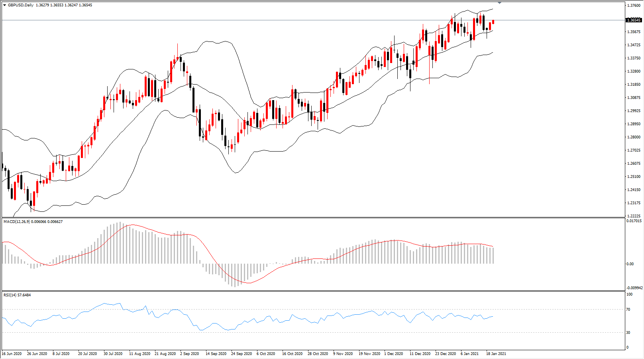Viewport: 644px width, 359px height.
Task: Click the GBPUSD,Daily chart title
Action: (21, 5)
